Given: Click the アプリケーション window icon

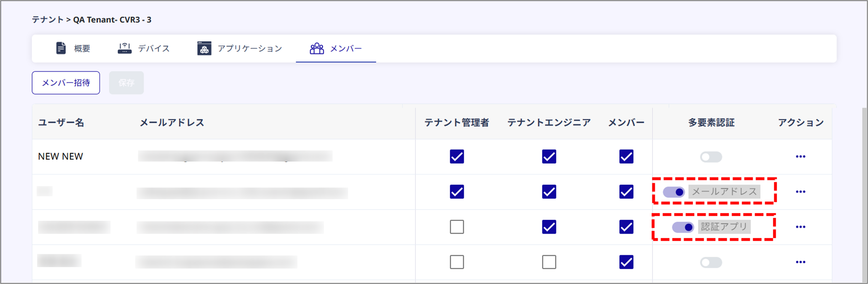Looking at the screenshot, I should point(204,48).
